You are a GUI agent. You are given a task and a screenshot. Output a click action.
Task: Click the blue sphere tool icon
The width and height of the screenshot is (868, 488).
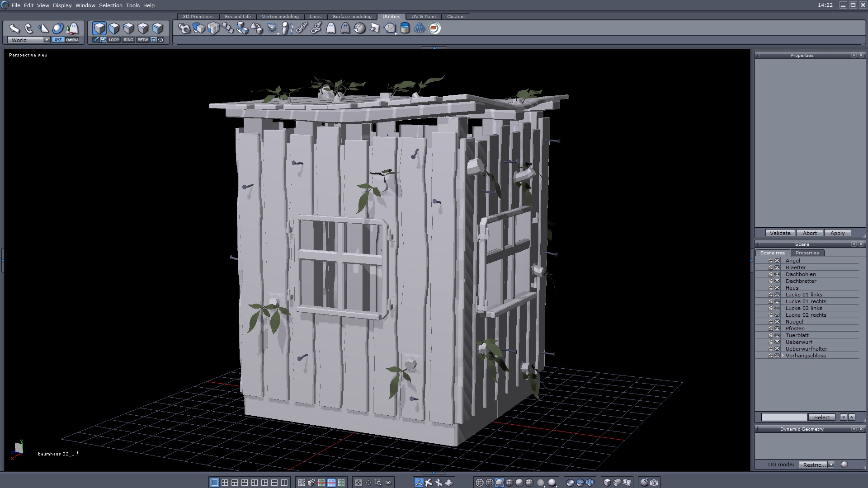58,28
